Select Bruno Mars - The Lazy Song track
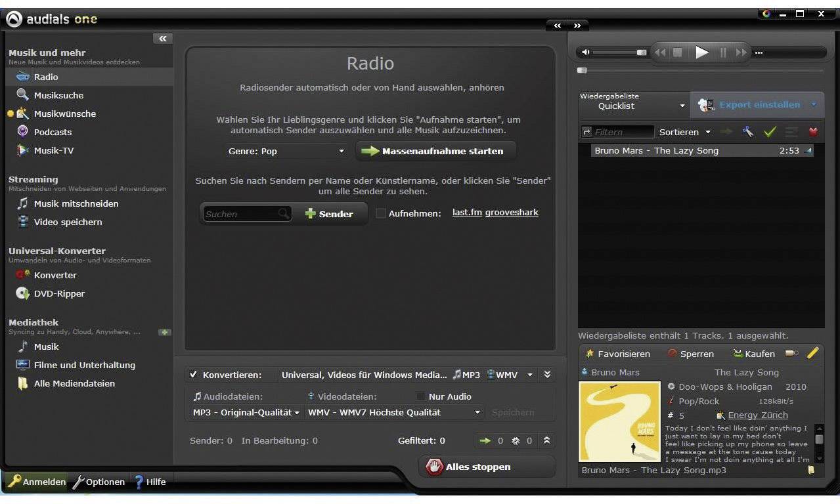This screenshot has height=504, width=840. point(701,151)
